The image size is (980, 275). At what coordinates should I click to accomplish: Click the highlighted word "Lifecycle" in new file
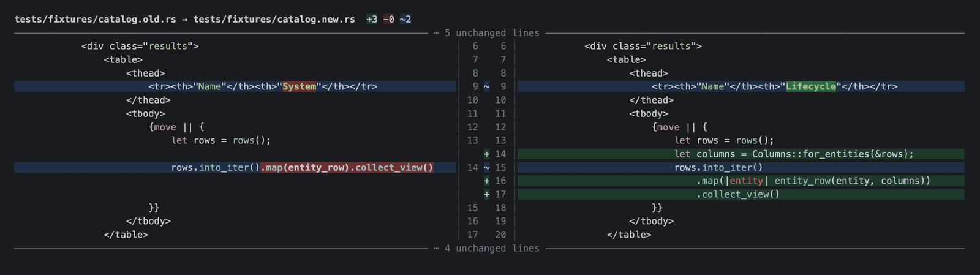811,87
